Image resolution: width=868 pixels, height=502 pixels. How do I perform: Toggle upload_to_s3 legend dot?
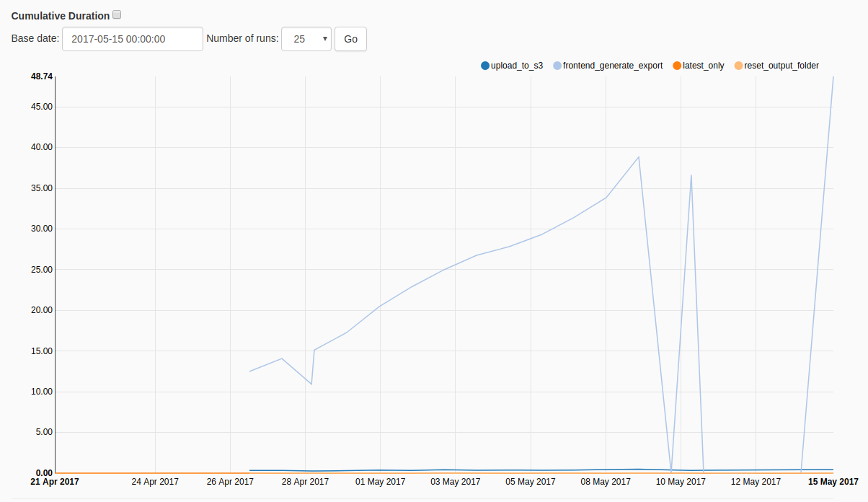click(485, 66)
